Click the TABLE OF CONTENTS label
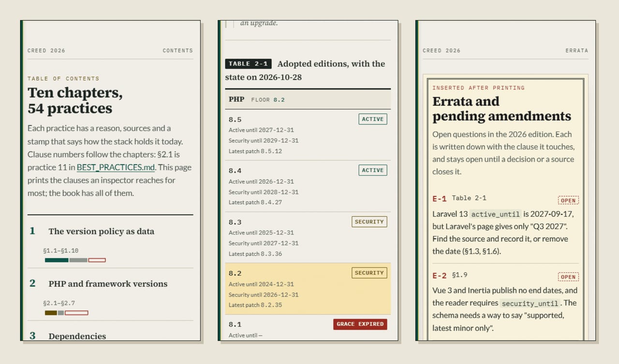The height and width of the screenshot is (364, 619). point(63,78)
